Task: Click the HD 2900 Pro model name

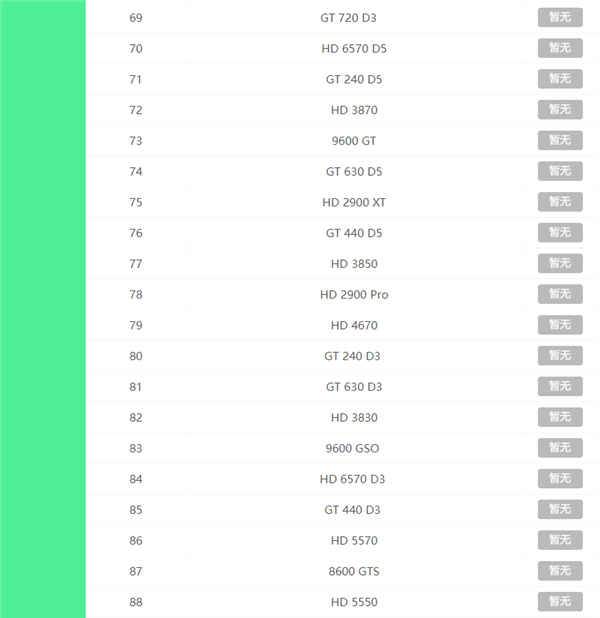Action: (354, 295)
